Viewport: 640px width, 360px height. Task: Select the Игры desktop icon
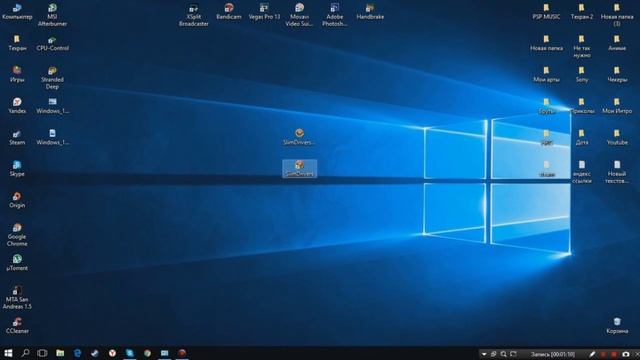(17, 75)
